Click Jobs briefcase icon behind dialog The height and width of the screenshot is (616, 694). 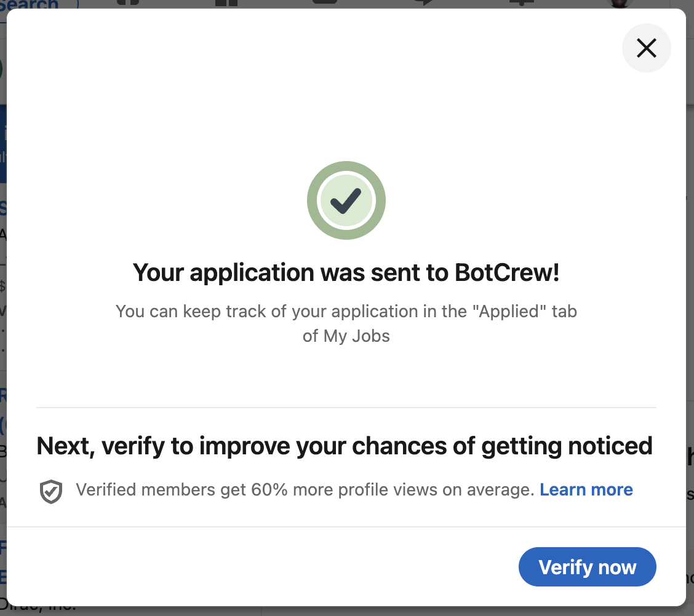325,2
